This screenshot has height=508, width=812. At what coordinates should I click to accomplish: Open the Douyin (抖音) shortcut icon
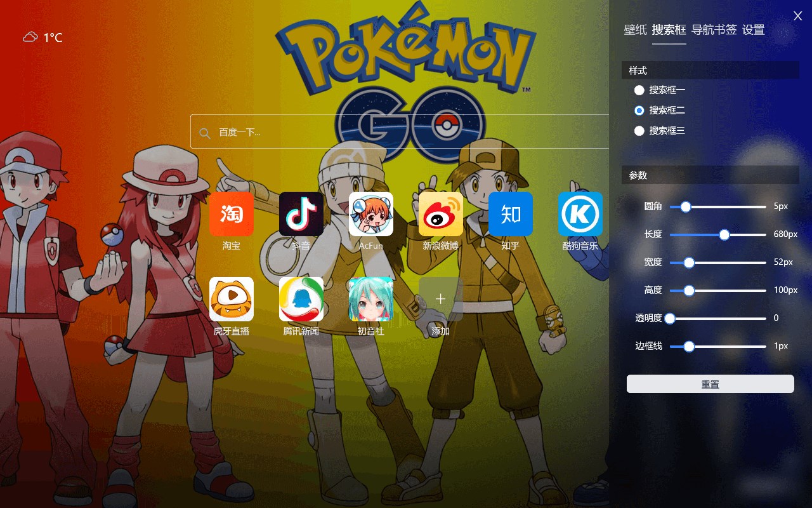point(301,214)
